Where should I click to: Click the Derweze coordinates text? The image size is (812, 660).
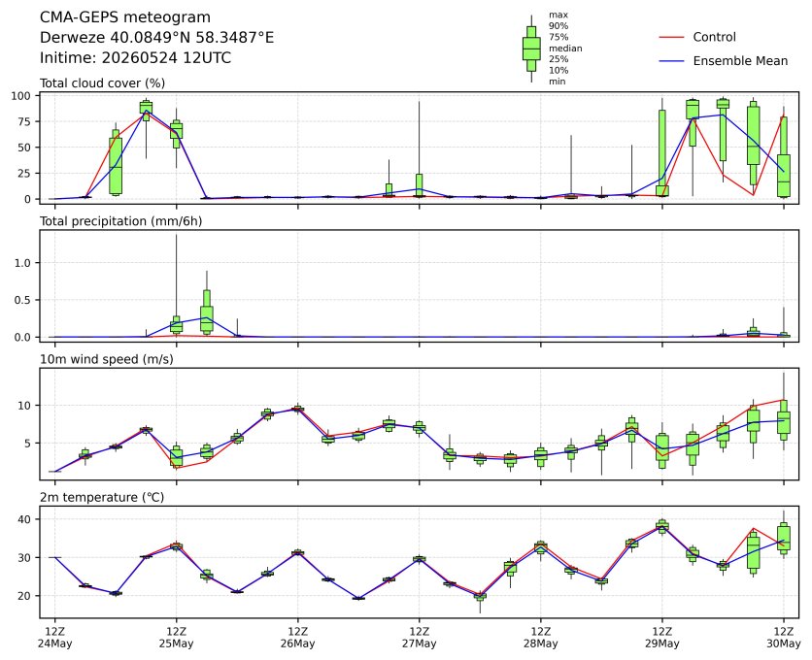(157, 38)
